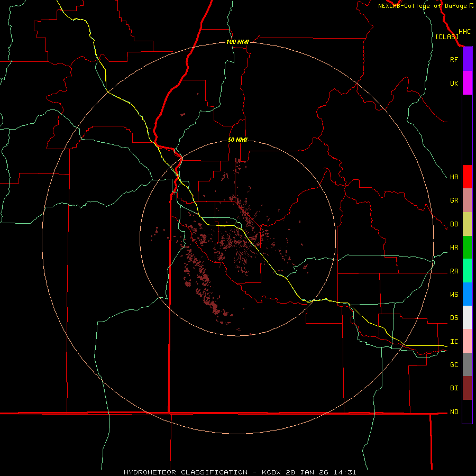Click the HHC product label
Viewport: 476px width, 476px height.
(x=464, y=32)
